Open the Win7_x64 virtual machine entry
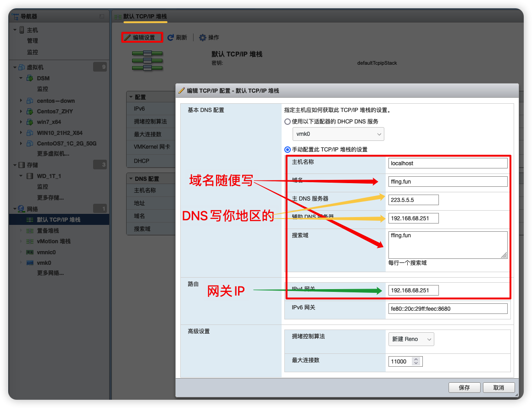The height and width of the screenshot is (408, 532). pyautogui.click(x=49, y=122)
